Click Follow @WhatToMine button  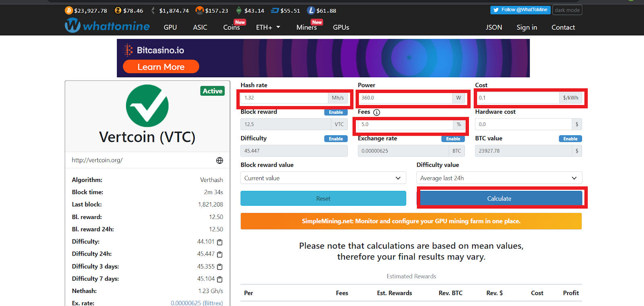(520, 10)
